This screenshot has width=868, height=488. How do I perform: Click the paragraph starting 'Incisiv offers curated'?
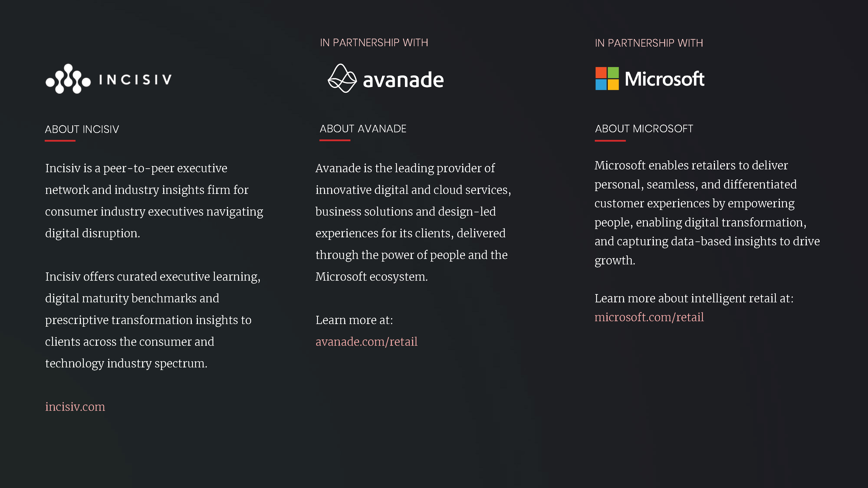153,320
